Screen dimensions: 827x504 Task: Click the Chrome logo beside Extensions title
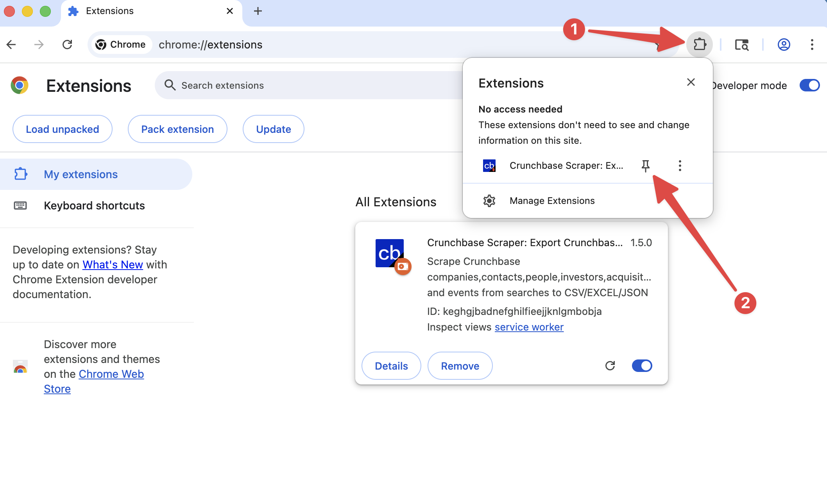point(20,85)
